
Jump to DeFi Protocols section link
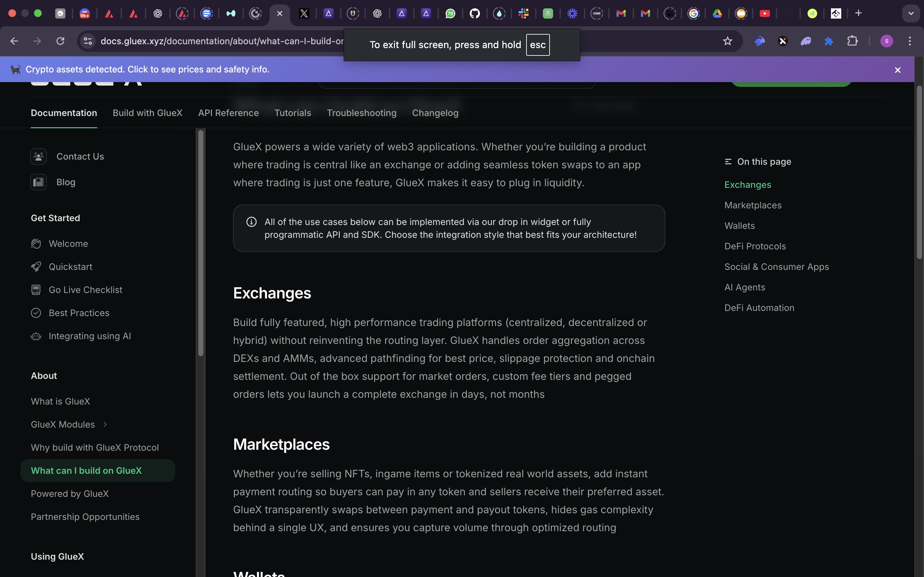click(755, 246)
